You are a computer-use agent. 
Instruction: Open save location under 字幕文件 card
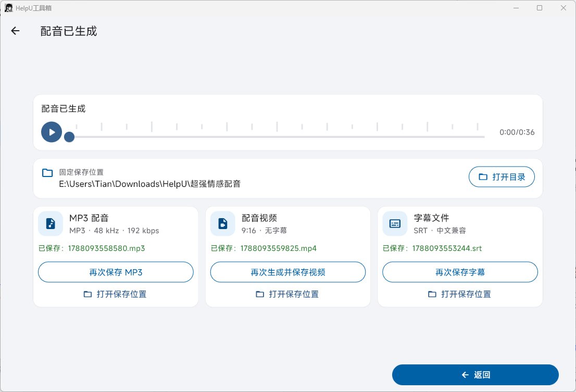460,294
